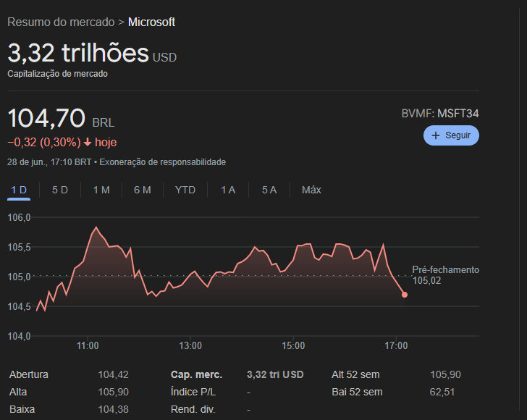Show the 1 A chart range
Viewport: 527px width, 420px height.
tap(228, 190)
